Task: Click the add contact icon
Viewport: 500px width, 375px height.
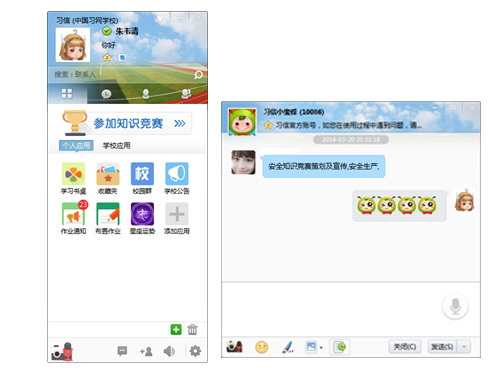Action: click(146, 351)
